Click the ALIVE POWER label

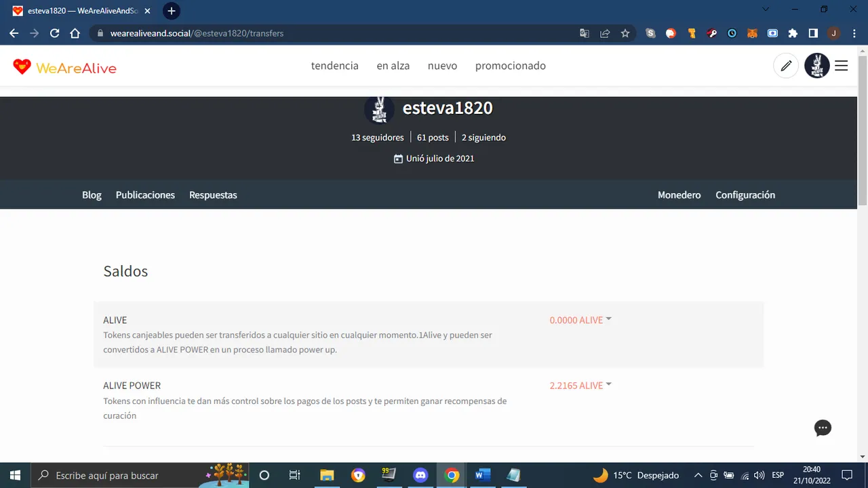(132, 386)
